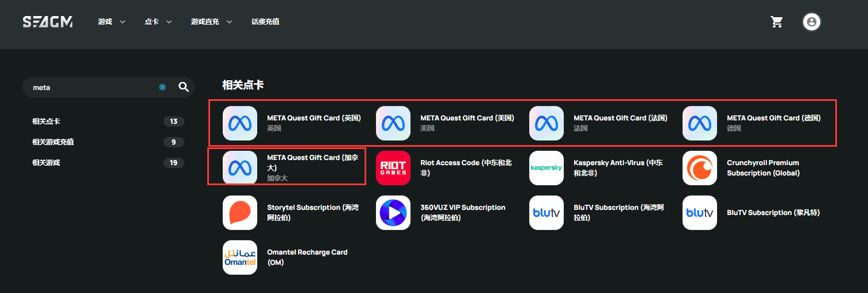Open Kaspersky Anti-Virus (中东和北非)
Viewport: 868px width, 293px height.
point(618,168)
